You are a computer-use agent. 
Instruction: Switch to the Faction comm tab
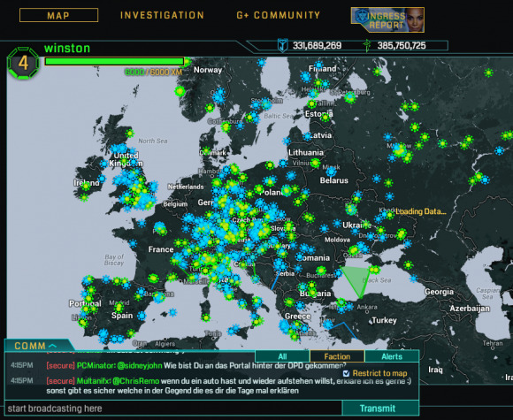[337, 356]
